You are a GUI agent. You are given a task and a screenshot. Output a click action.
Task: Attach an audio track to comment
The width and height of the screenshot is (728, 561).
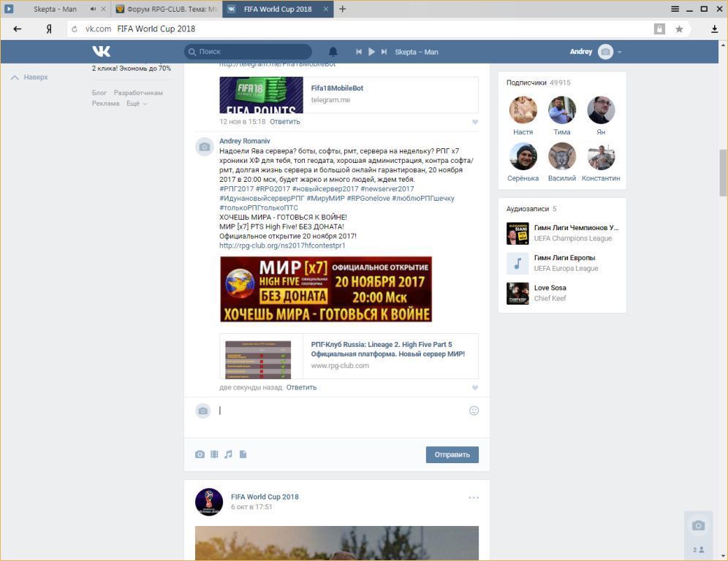coord(228,454)
